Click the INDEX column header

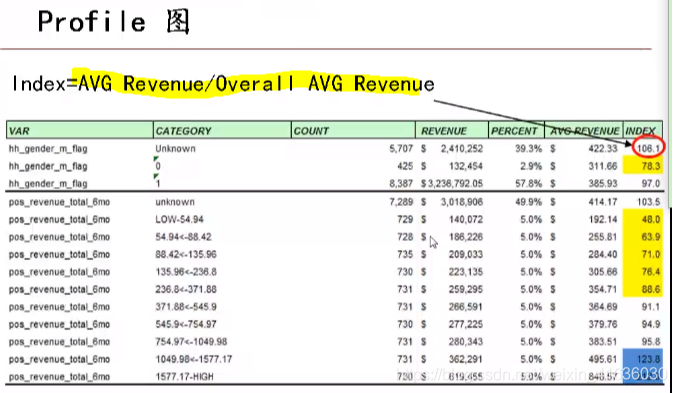coord(643,130)
